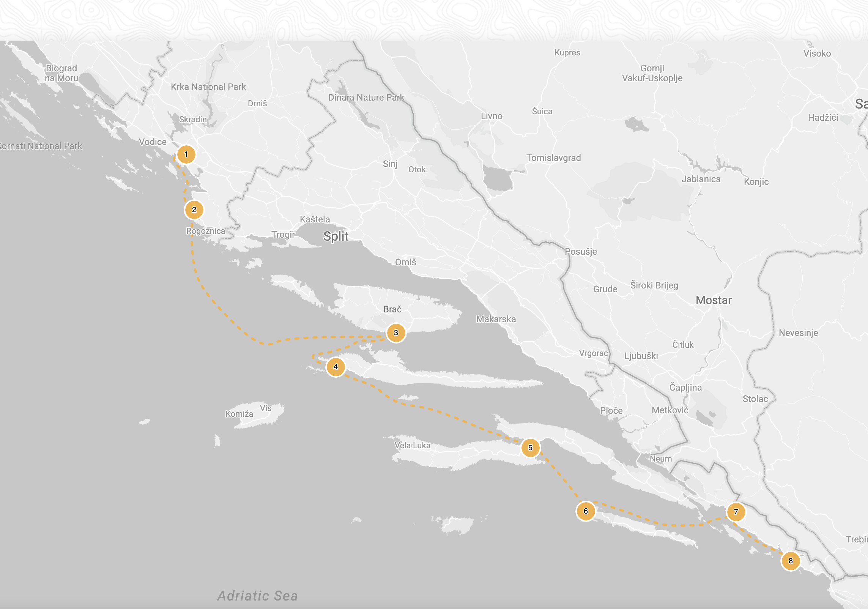Click the Konjic label
The width and height of the screenshot is (868, 610).
[756, 182]
